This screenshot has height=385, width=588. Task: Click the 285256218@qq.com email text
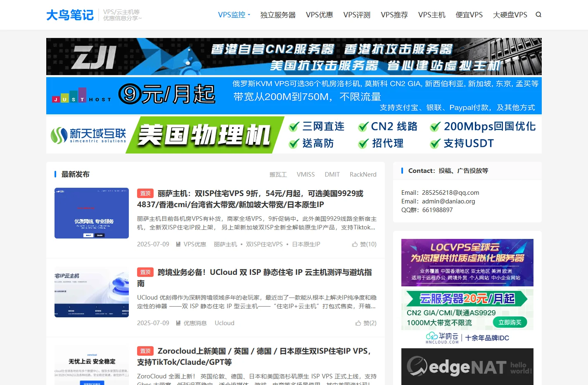(x=450, y=193)
